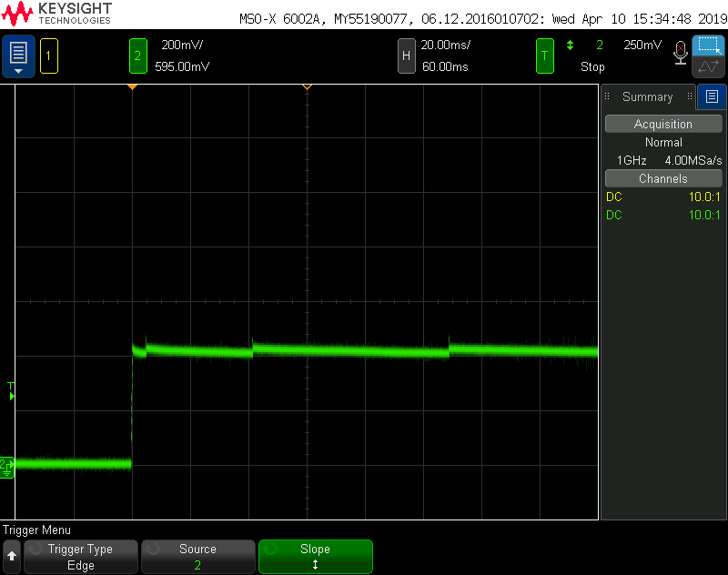Screen dimensions: 728x575
Task: Click the 200mV/ vertical scale value
Action: (182, 45)
